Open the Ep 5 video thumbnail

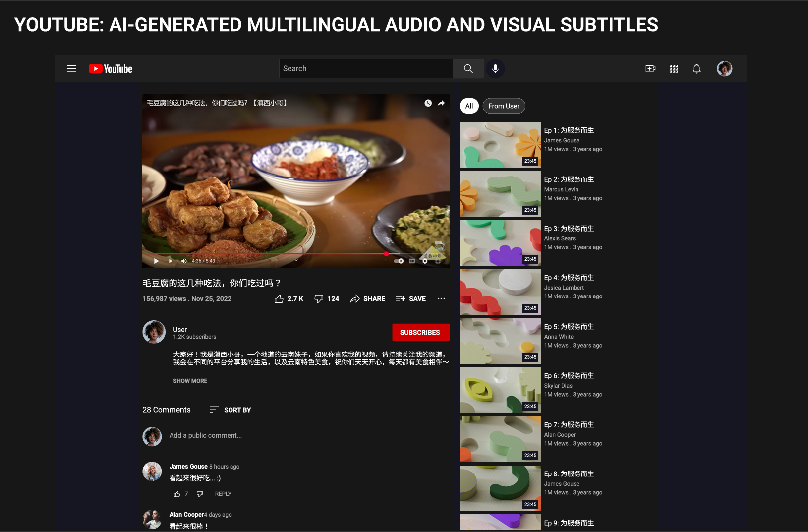click(500, 341)
